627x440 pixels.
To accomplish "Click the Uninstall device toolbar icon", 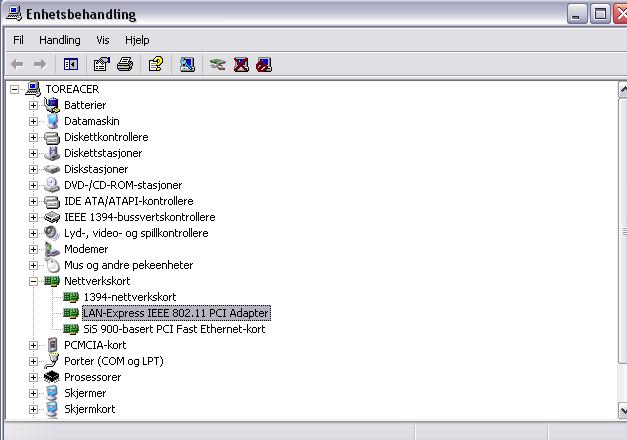I will (x=241, y=64).
